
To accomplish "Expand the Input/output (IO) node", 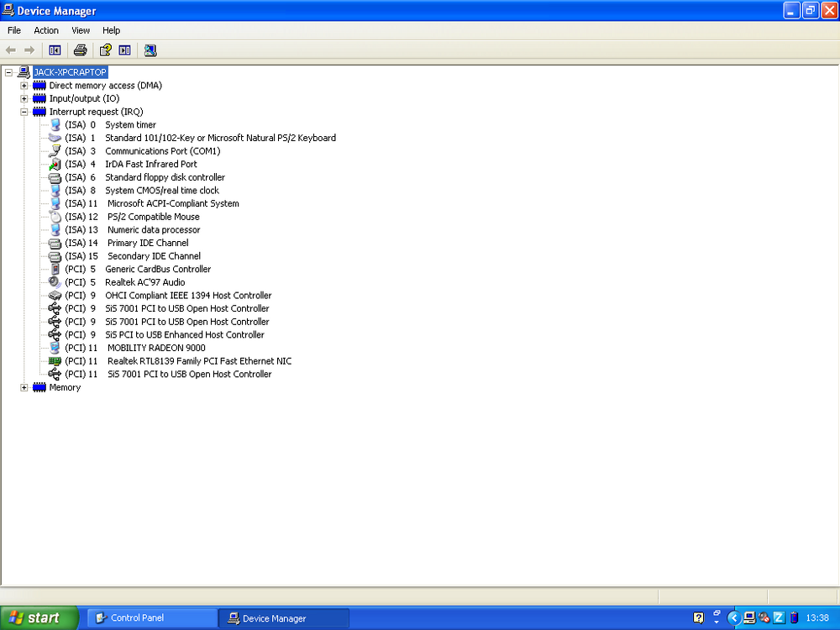I will click(x=24, y=98).
